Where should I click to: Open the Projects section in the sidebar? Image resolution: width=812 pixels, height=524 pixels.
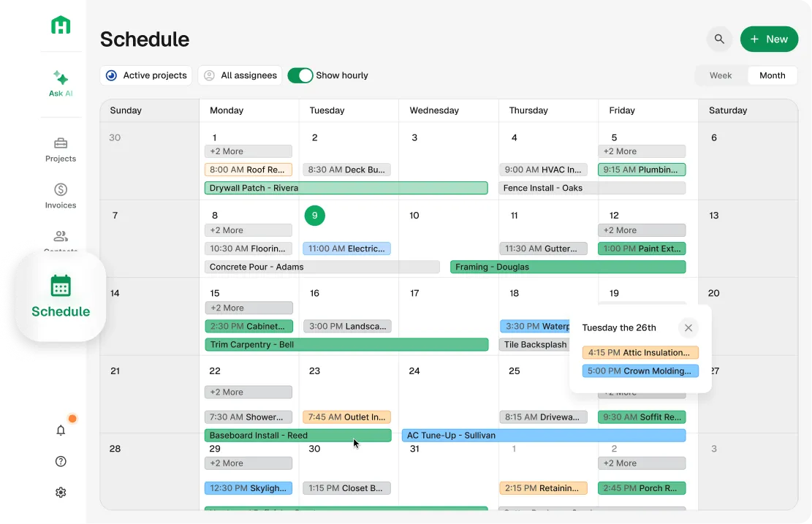click(x=61, y=148)
